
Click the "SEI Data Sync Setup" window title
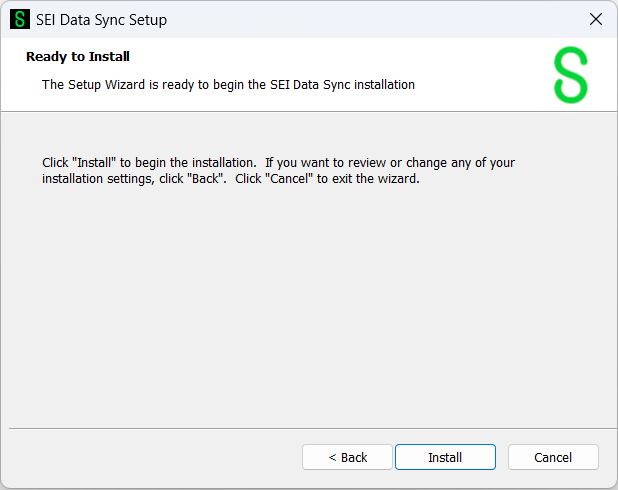(x=101, y=20)
